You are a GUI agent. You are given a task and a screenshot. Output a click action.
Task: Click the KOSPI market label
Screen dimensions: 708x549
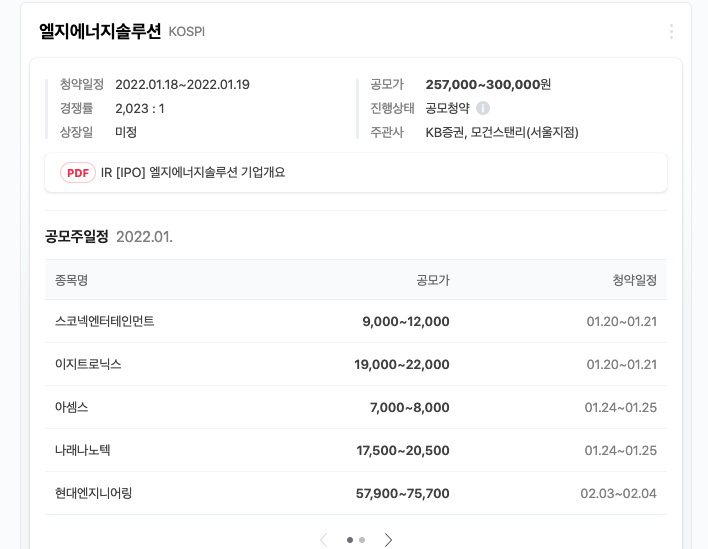(x=186, y=32)
